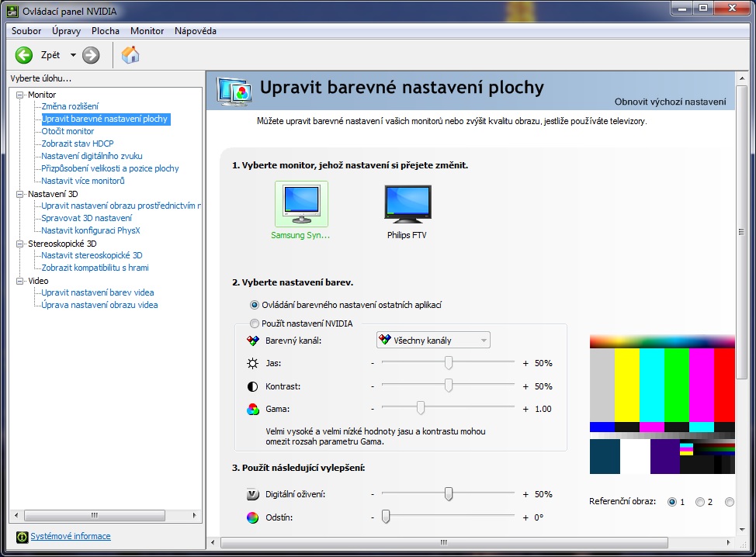Choose reference image 2 radio button
Viewport: 756px width, 557px height.
[700, 502]
